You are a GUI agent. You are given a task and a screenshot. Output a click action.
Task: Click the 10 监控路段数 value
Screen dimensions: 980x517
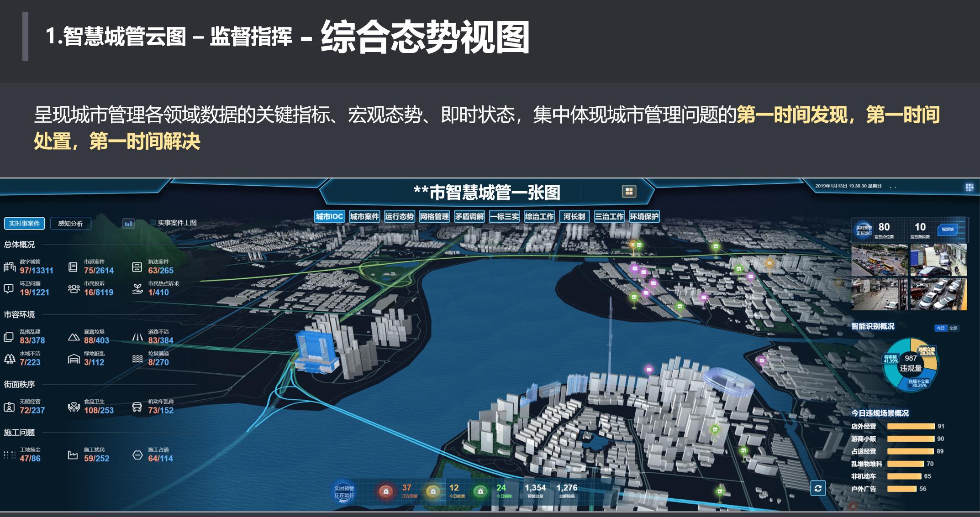[920, 227]
